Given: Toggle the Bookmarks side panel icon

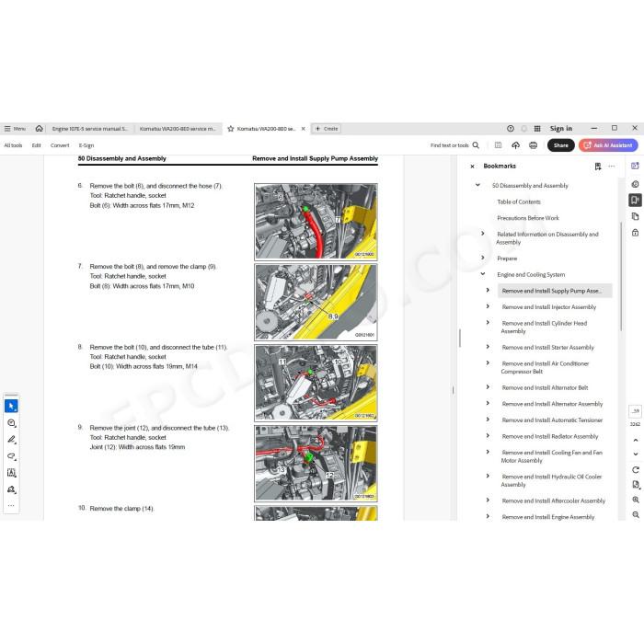Looking at the screenshot, I should [635, 200].
